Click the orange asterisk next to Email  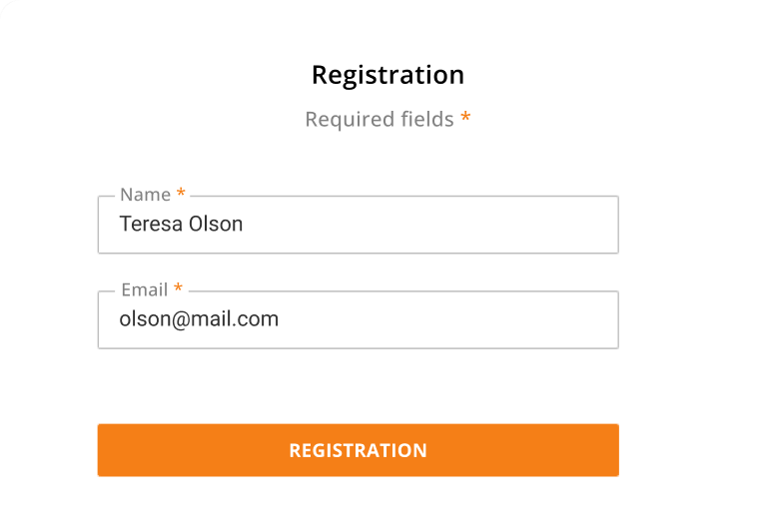pyautogui.click(x=179, y=288)
